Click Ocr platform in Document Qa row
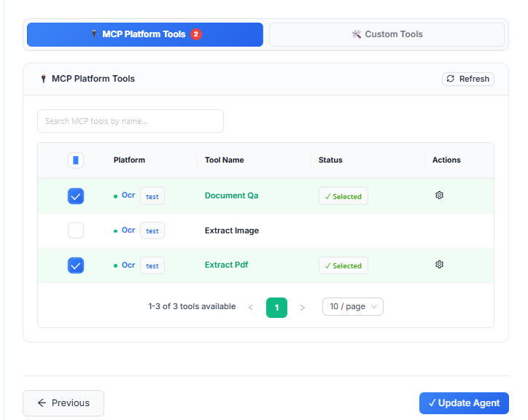This screenshot has height=420, width=528. pos(128,195)
